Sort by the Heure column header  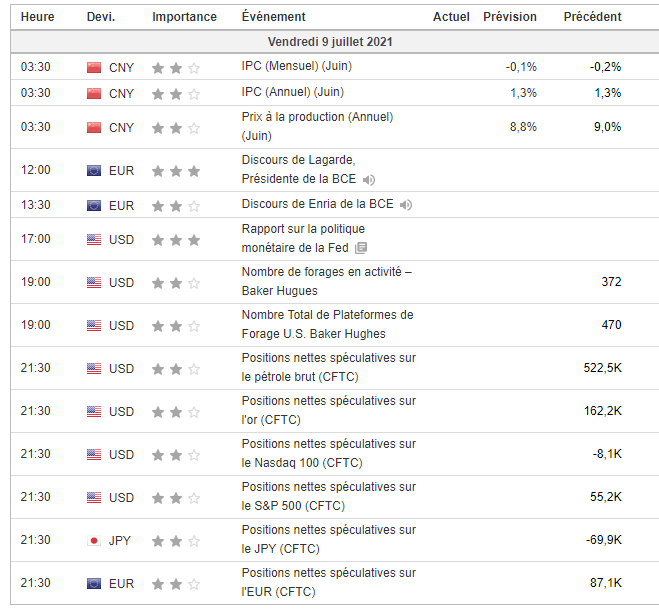click(x=38, y=17)
